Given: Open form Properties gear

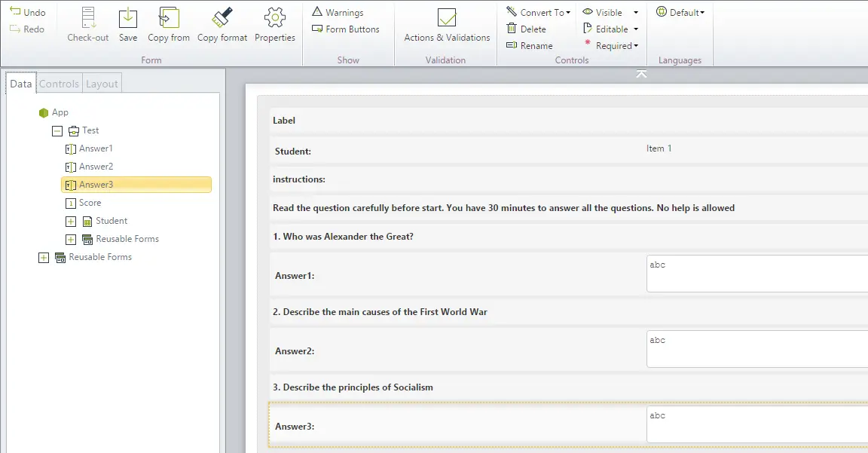Looking at the screenshot, I should click(275, 18).
